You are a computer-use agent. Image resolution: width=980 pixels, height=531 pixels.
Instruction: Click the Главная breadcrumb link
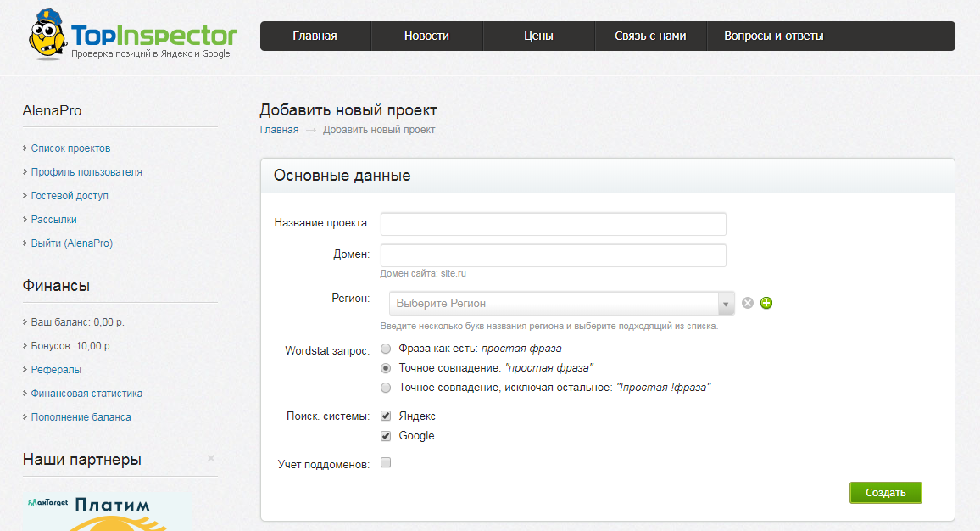[278, 129]
